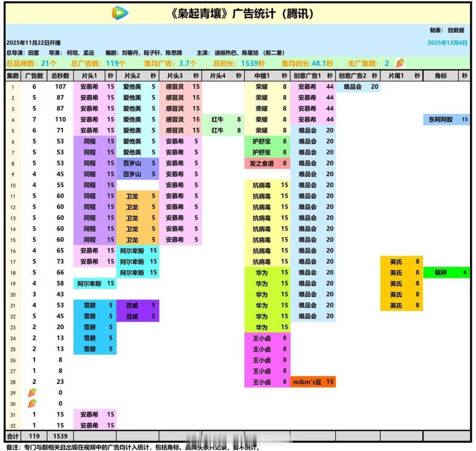Click the 1539 total in 合计 row
Viewport: 476px width, 451px height.
(60, 436)
